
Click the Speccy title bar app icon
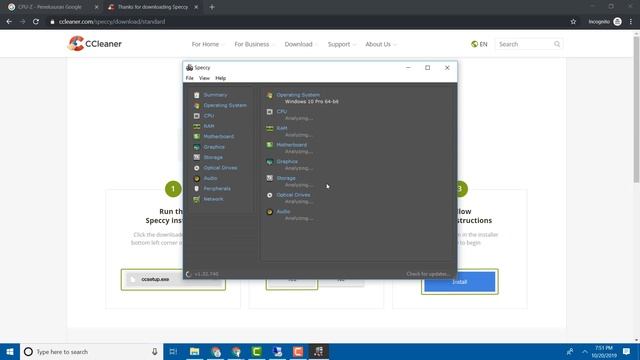click(189, 67)
